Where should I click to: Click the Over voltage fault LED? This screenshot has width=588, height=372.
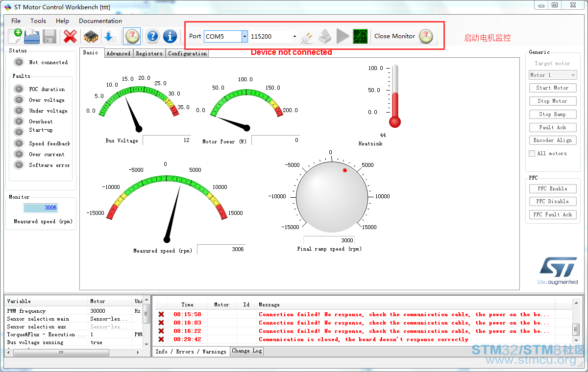pos(19,100)
